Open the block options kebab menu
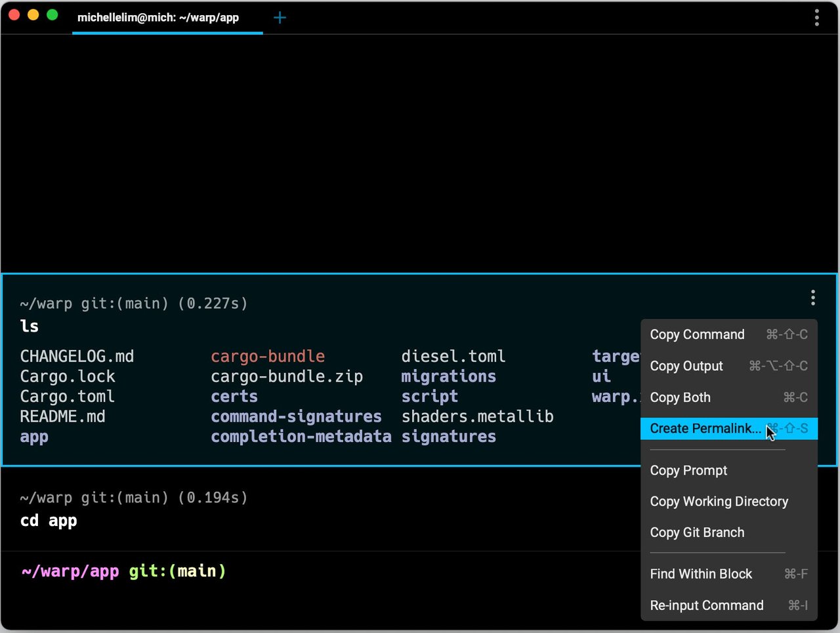840x633 pixels. [812, 297]
